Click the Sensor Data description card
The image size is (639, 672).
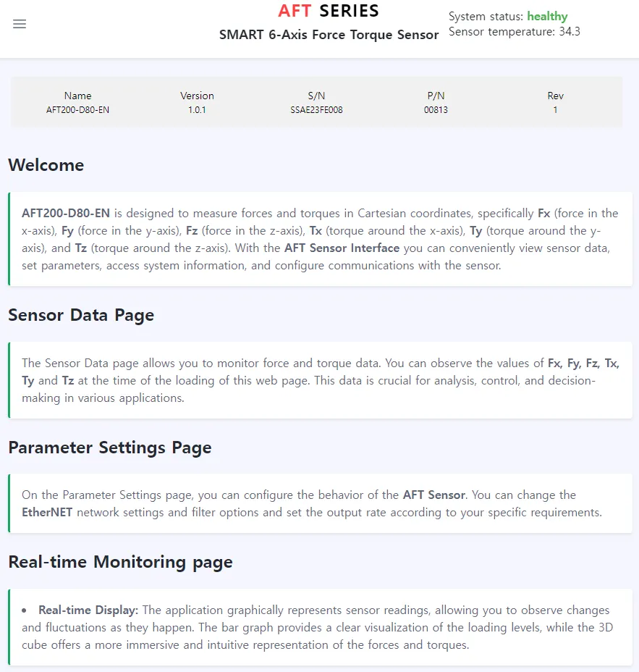coord(321,380)
